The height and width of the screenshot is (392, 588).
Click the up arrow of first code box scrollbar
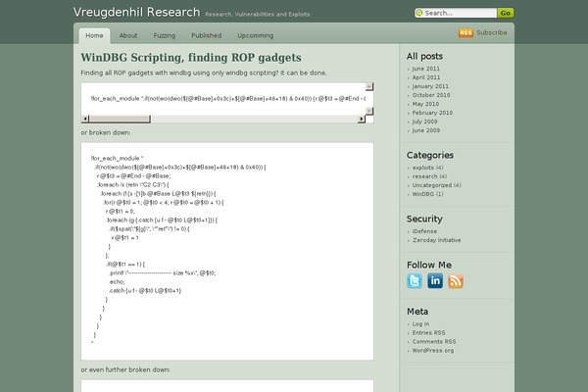[369, 86]
